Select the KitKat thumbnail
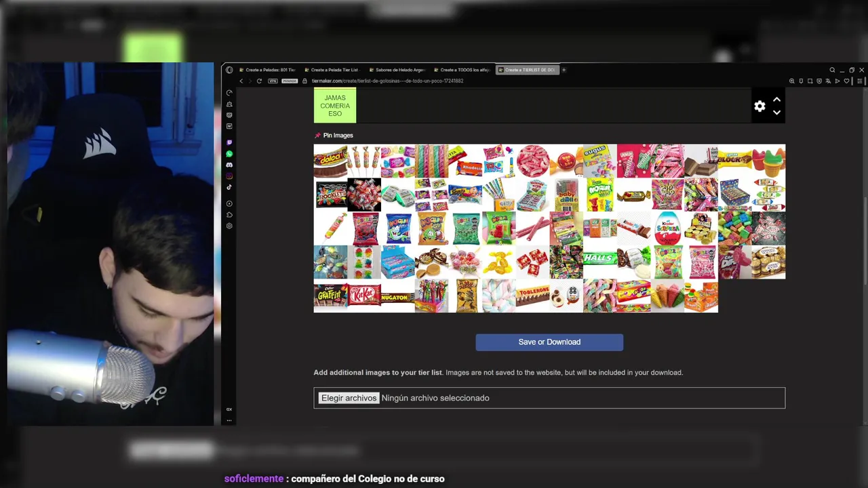This screenshot has width=868, height=488. (x=364, y=296)
